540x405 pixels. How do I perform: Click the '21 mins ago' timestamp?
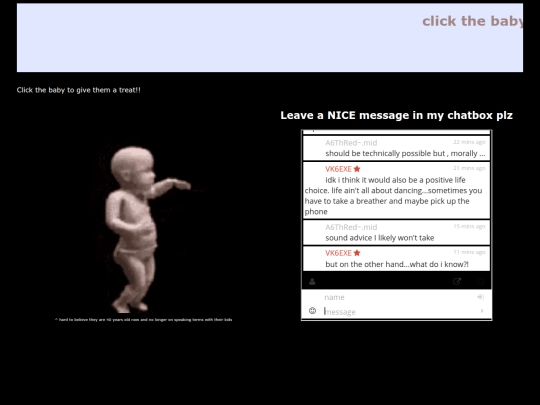click(469, 168)
